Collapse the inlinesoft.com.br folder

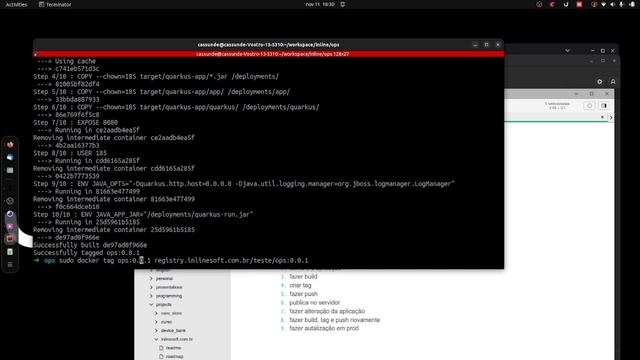coord(156,339)
